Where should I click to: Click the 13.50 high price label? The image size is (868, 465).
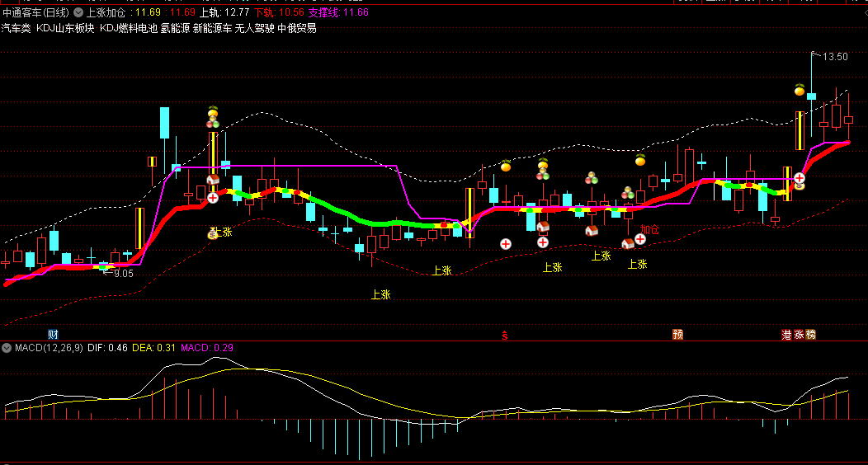[x=835, y=57]
